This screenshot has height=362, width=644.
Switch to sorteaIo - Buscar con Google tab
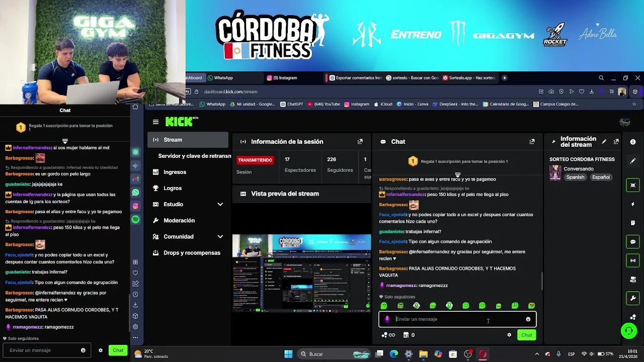point(412,78)
